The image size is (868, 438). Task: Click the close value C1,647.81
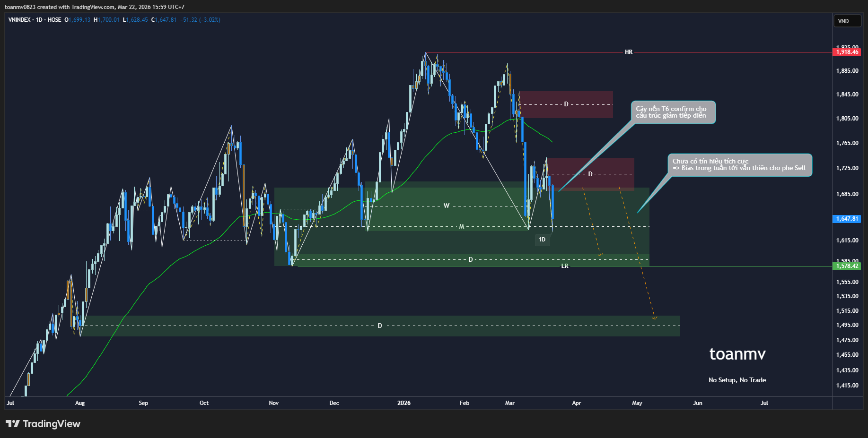pos(164,20)
